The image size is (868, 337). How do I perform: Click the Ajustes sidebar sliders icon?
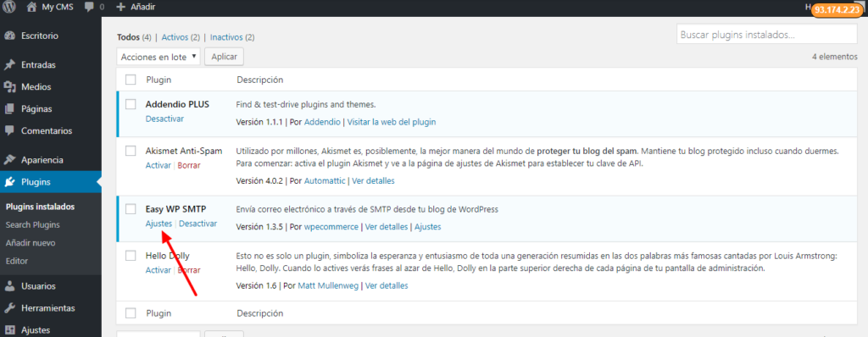(x=9, y=330)
